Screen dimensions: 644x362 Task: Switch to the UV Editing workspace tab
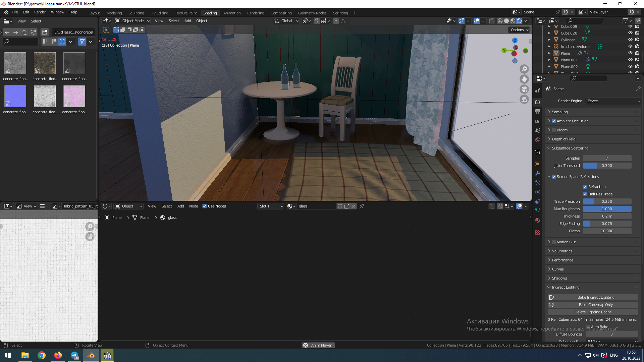coord(159,13)
